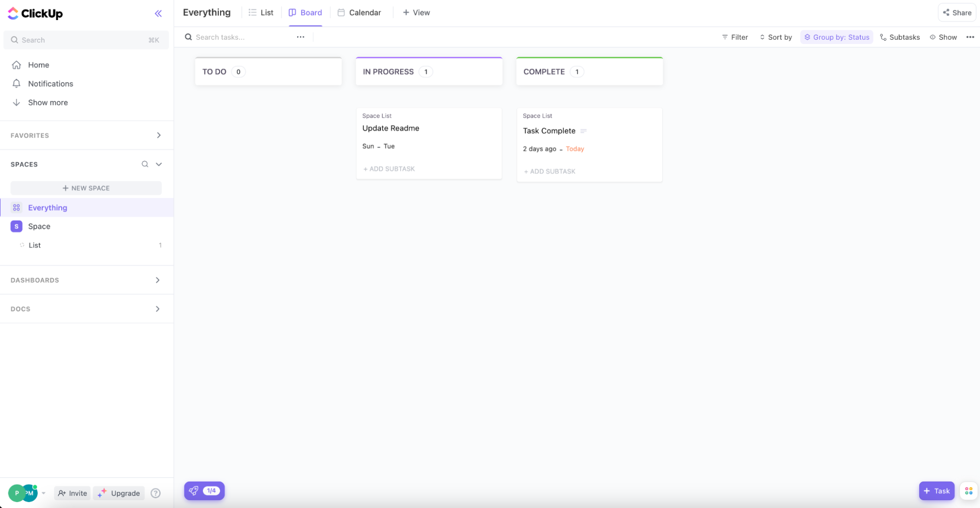The image size is (980, 508).
Task: Switch to the List view tab
Action: (x=261, y=12)
